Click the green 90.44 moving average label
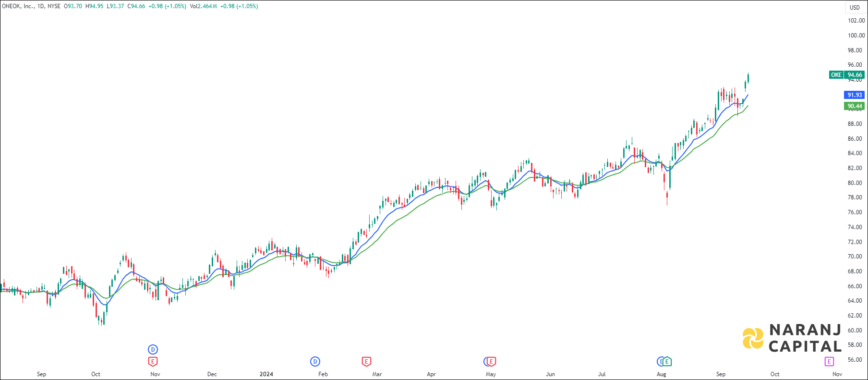The height and width of the screenshot is (380, 868). pos(854,106)
